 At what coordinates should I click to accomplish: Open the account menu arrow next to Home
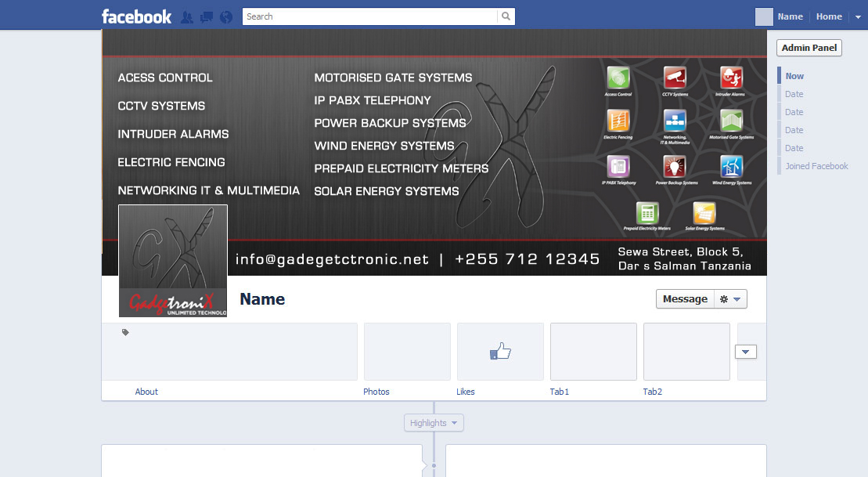click(x=858, y=16)
